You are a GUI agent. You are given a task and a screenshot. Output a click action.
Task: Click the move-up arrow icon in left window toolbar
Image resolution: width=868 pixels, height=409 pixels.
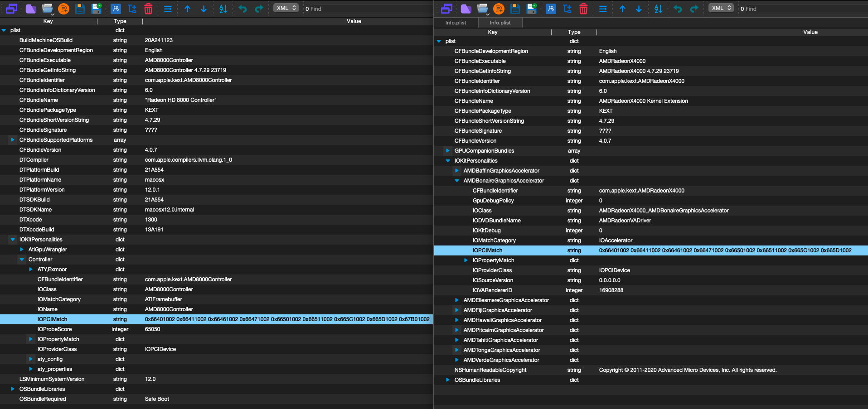click(x=187, y=9)
